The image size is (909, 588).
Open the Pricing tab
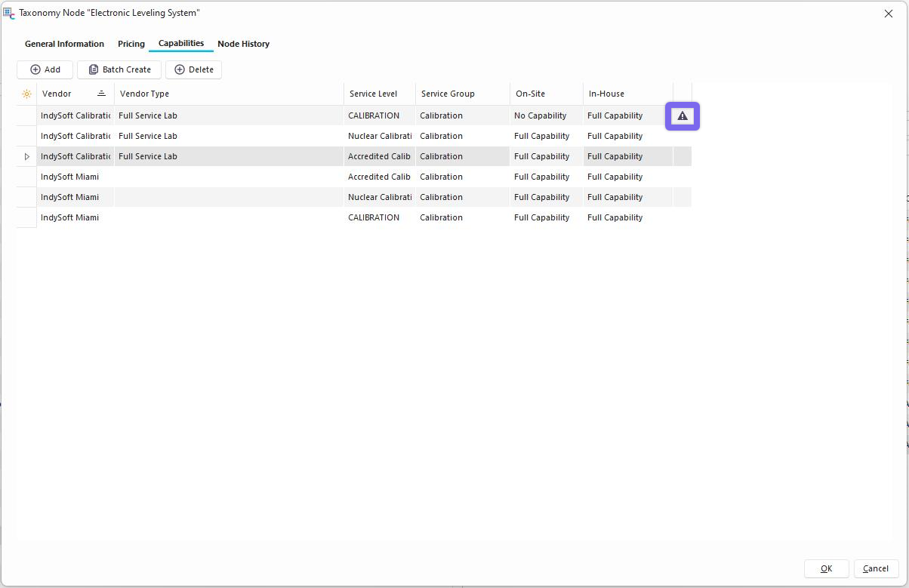coord(131,44)
